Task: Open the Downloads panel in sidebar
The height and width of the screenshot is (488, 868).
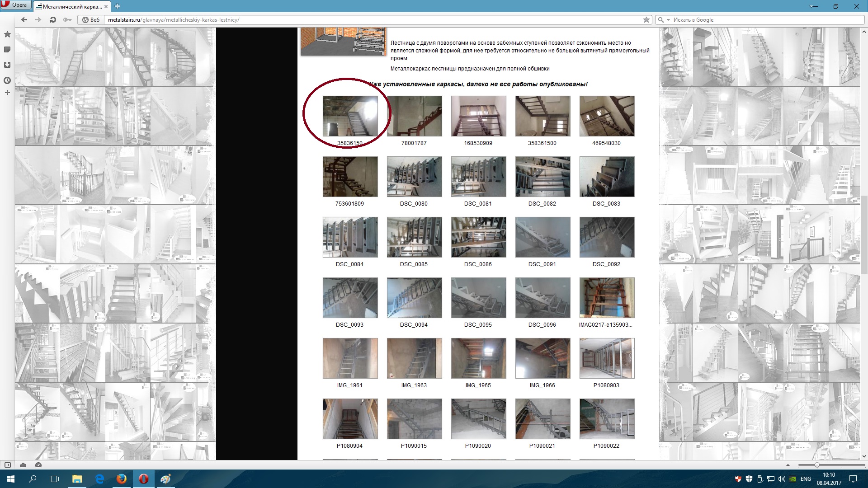Action: (7, 65)
